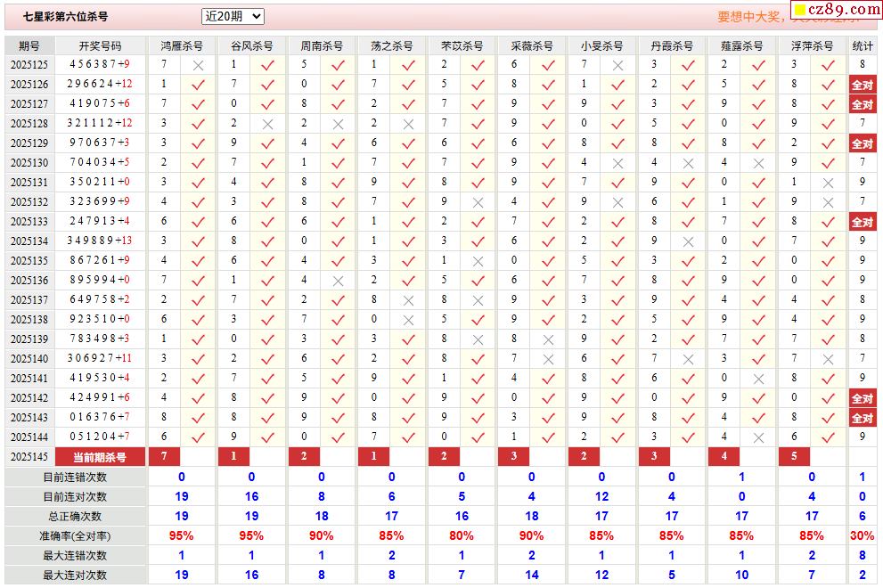Screen dimensions: 883x588
Task: Click the red 当前期杀号 label
Action: click(100, 457)
